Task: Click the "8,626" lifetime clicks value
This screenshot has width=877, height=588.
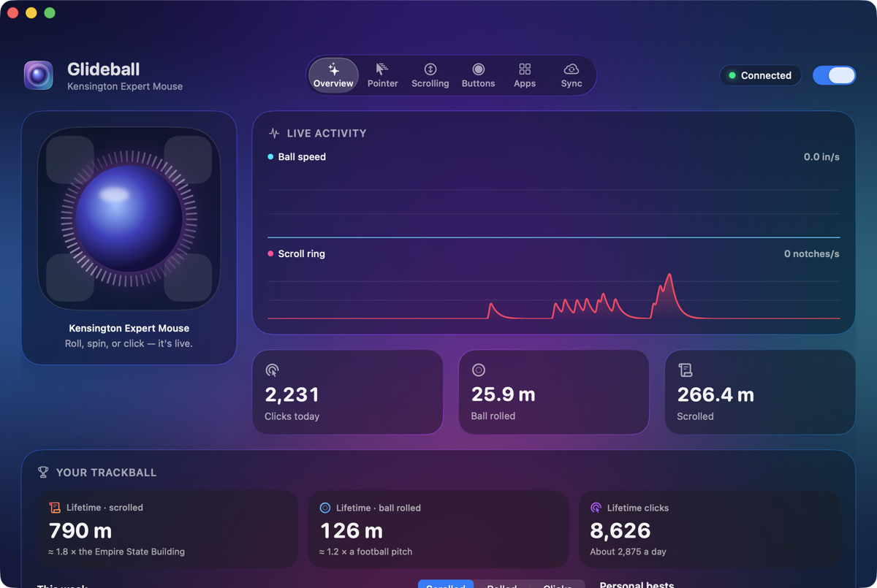Action: [620, 530]
